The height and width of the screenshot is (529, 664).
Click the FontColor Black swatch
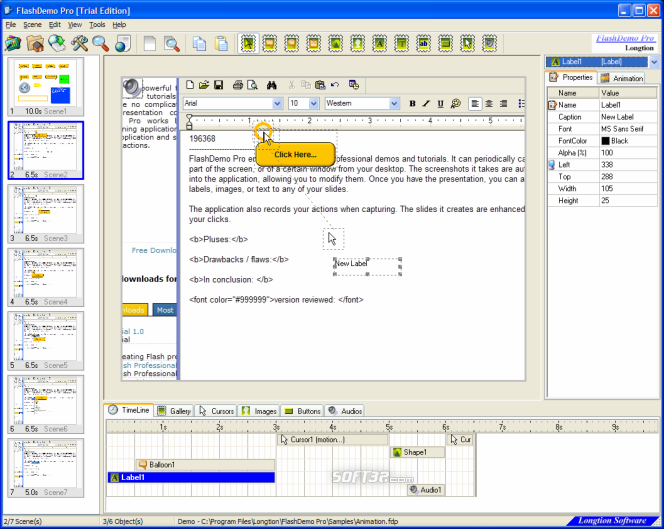pos(605,141)
